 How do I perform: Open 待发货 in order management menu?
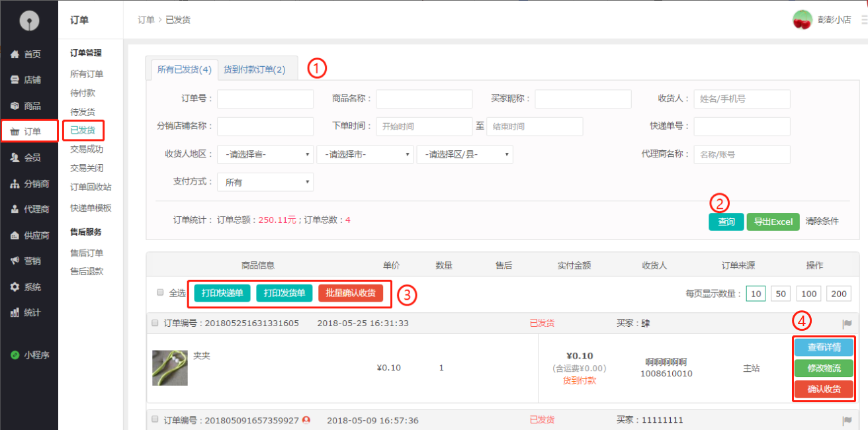(x=83, y=112)
